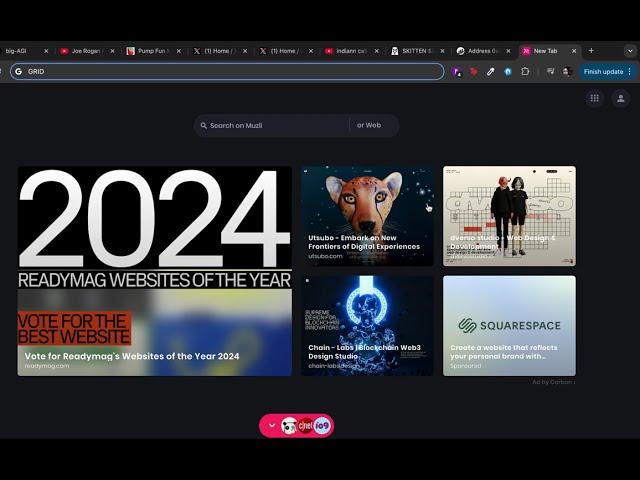640x480 pixels.
Task: Click the 'Ad by Carbon' link
Action: click(x=553, y=382)
